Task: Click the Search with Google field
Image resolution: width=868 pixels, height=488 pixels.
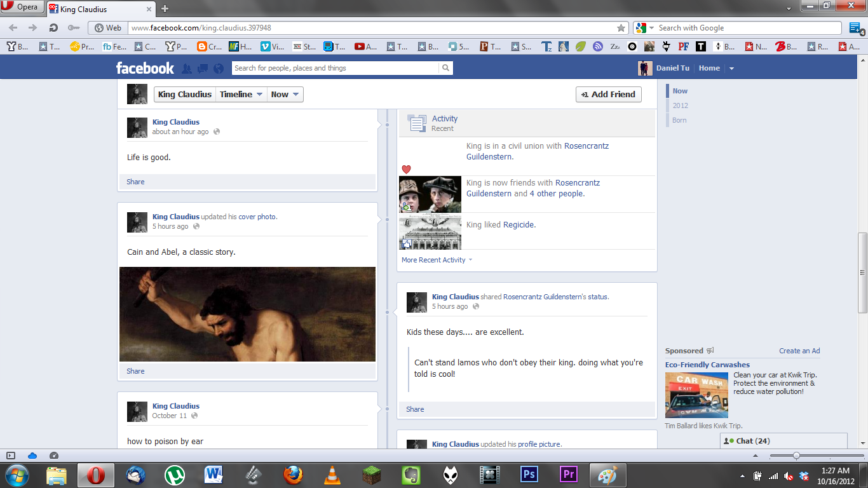Action: [x=749, y=28]
